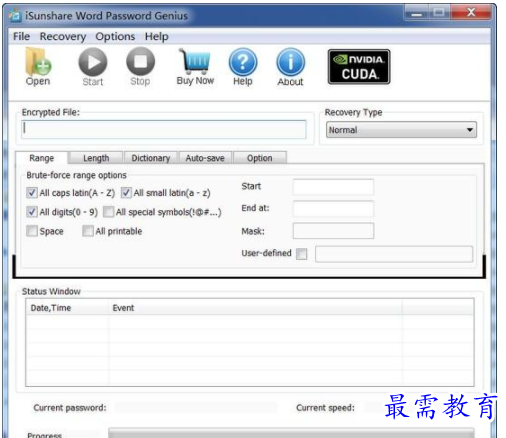The image size is (506, 438).
Task: Click the User-defined characters field
Action: tap(394, 254)
